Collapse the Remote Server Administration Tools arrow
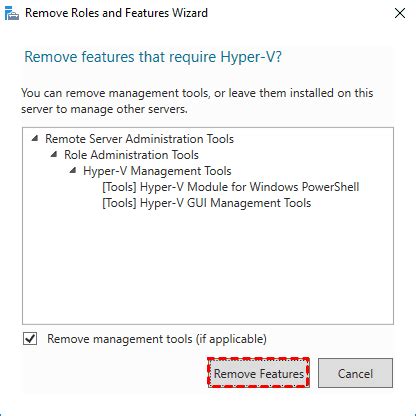 pos(35,139)
